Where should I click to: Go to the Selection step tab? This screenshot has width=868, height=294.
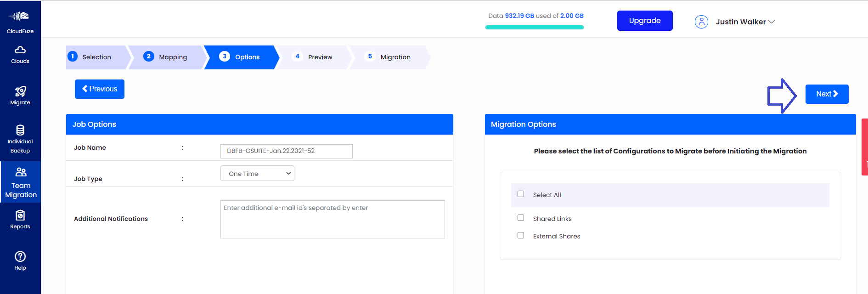click(x=98, y=57)
